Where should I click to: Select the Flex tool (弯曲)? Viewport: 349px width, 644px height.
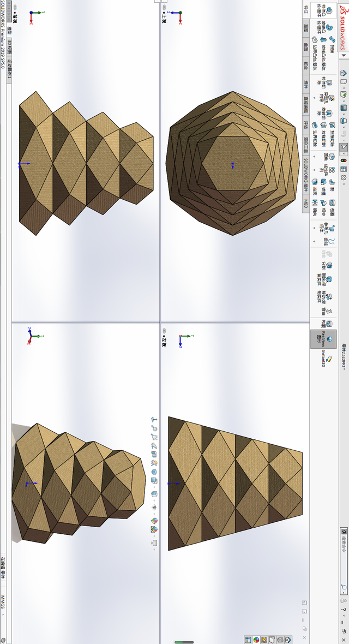327,311
